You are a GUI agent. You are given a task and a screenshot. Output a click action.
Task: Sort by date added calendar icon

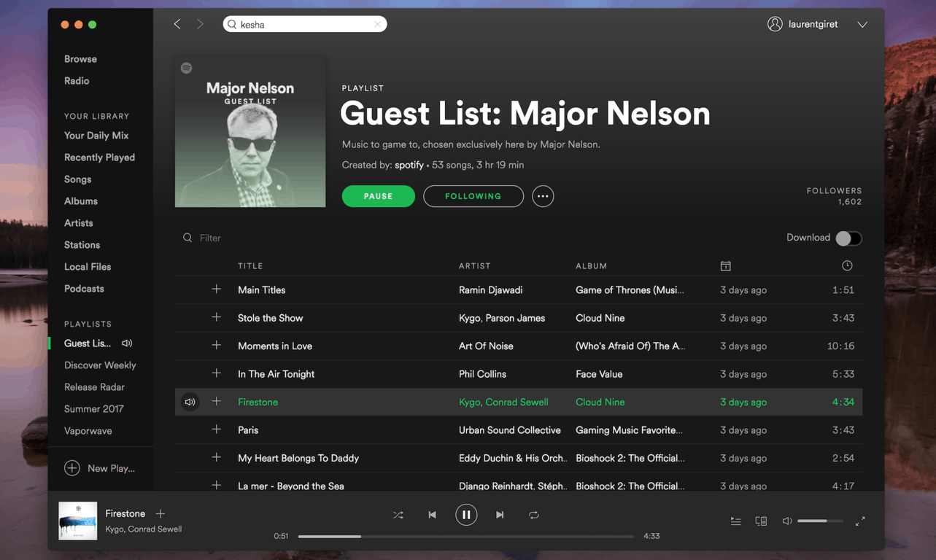point(725,266)
